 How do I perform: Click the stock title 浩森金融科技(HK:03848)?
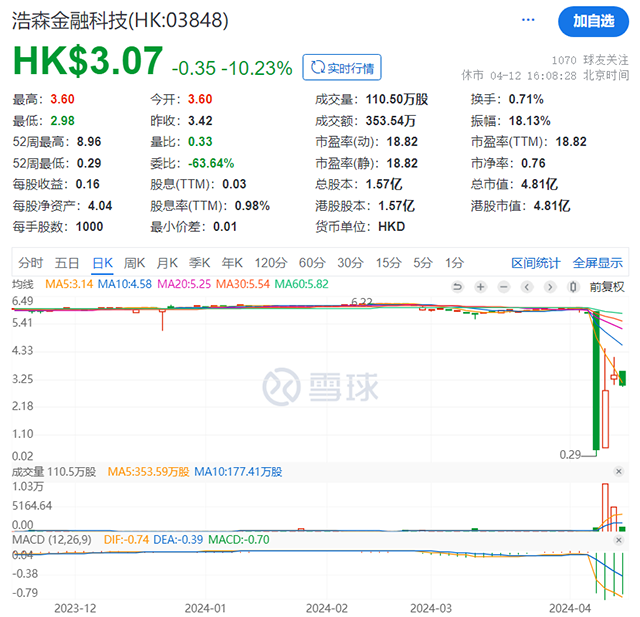click(120, 20)
